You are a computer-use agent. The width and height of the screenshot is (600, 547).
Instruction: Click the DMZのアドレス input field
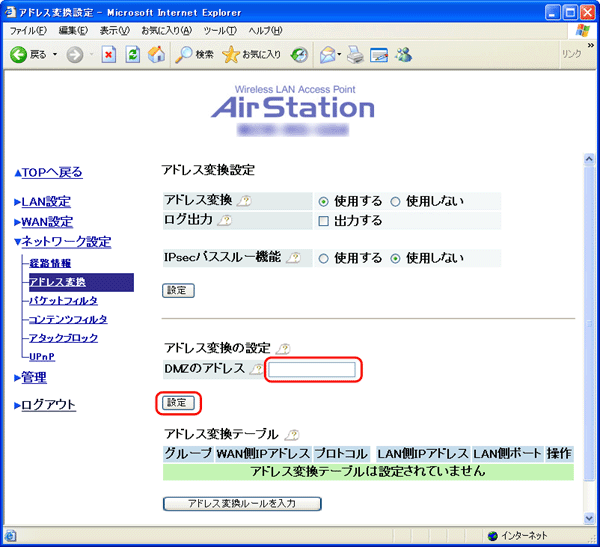[312, 371]
